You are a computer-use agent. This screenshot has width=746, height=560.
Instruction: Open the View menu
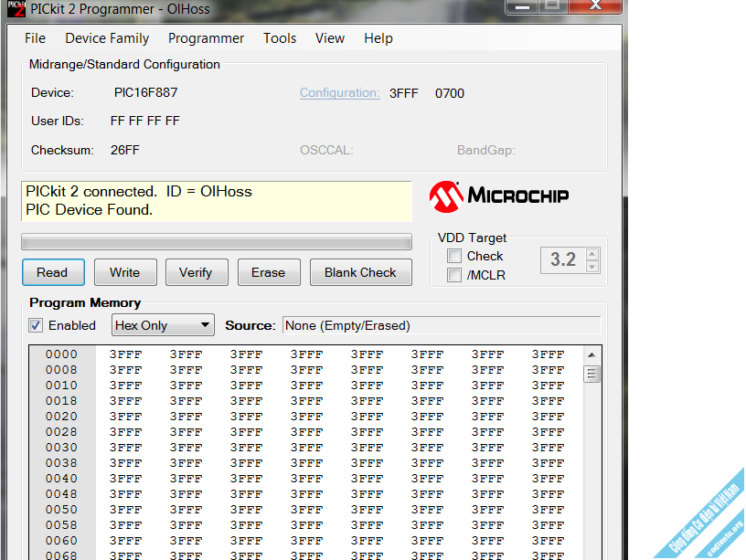click(330, 38)
